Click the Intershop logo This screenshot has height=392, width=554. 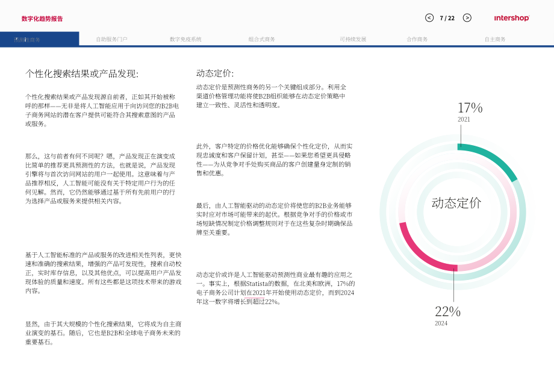pos(512,18)
